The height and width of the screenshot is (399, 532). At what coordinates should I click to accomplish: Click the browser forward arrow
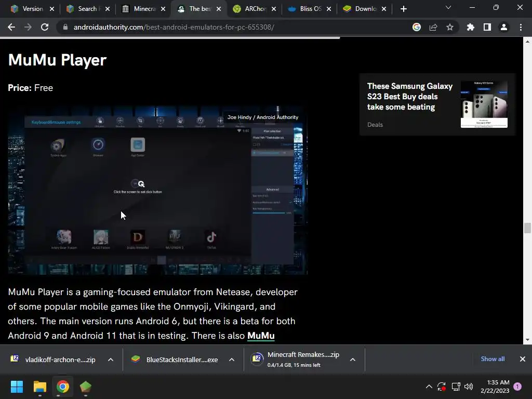tap(28, 27)
